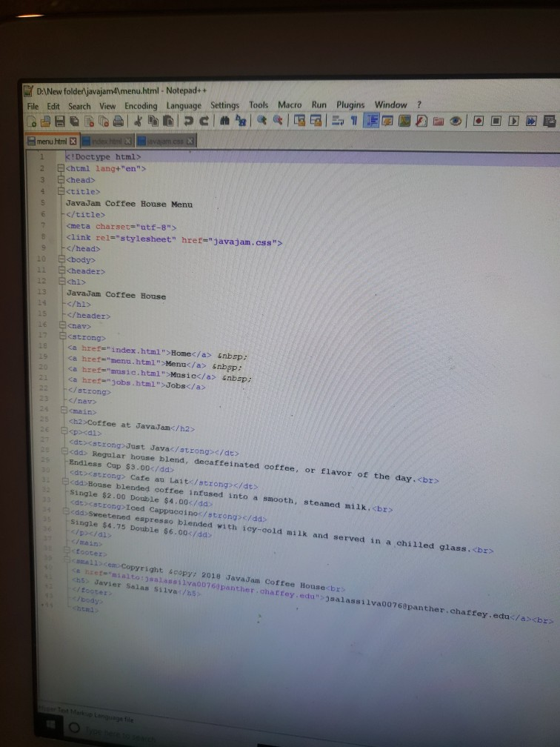Viewport: 560px width, 747px height.
Task: Zoom in with the magnifier plus icon
Action: (261, 120)
